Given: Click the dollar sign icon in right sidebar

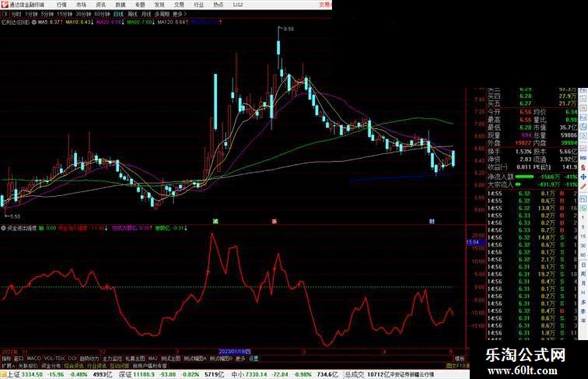Looking at the screenshot, I should (583, 167).
